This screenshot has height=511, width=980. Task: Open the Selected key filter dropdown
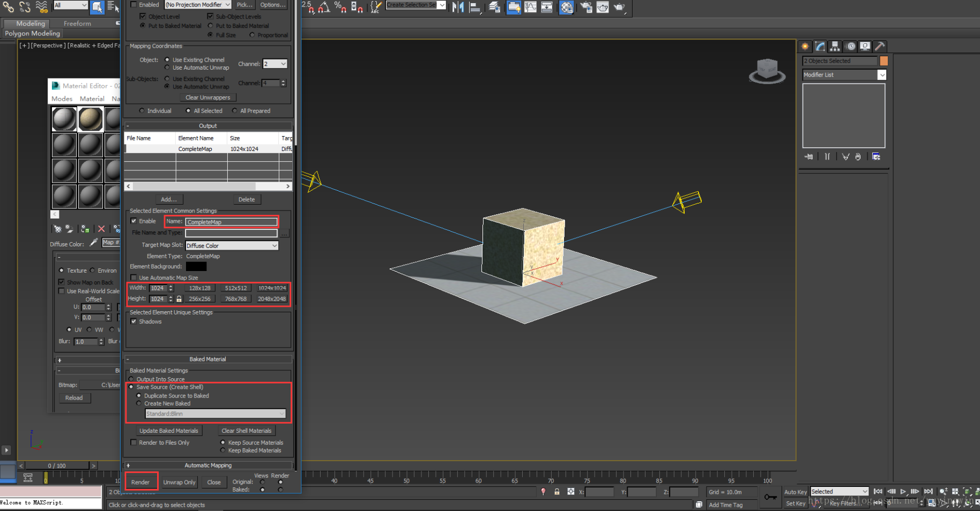(839, 491)
